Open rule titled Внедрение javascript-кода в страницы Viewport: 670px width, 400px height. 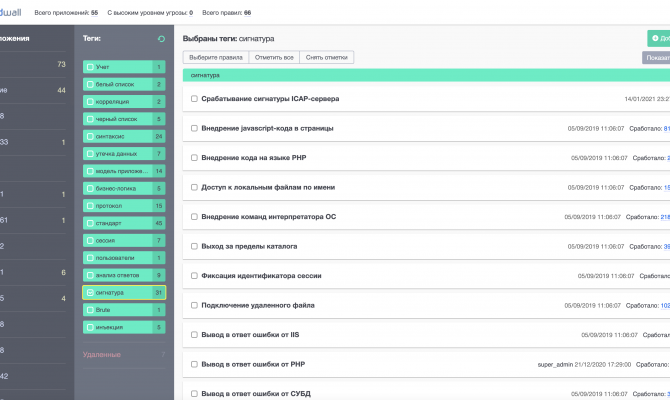pos(267,128)
